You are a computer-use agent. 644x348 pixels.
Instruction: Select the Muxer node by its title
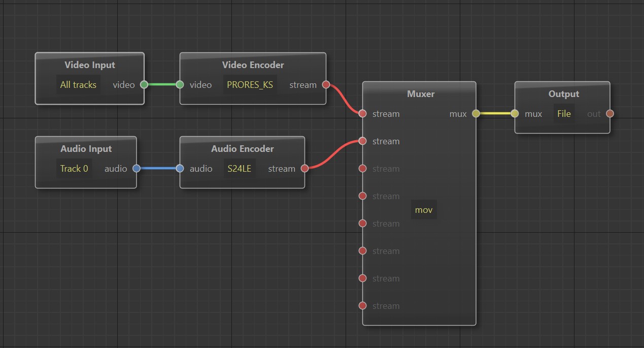420,94
